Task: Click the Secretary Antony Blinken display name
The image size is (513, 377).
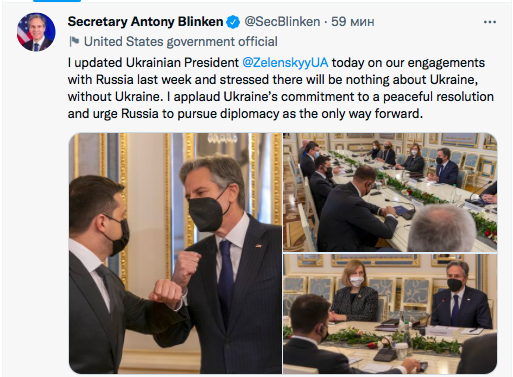Action: tap(145, 22)
